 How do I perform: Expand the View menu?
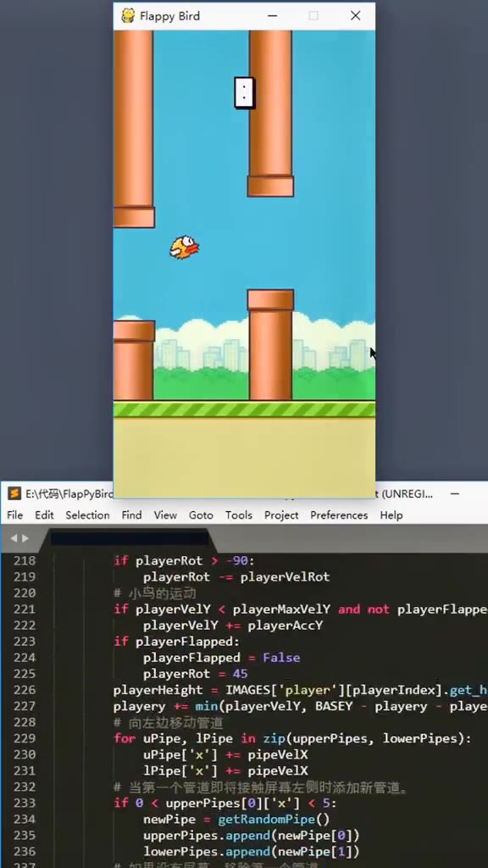(x=165, y=515)
